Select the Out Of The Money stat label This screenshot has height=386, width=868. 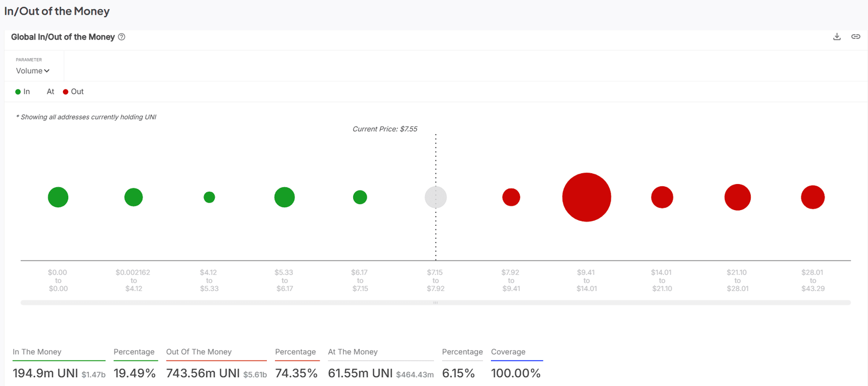point(199,352)
